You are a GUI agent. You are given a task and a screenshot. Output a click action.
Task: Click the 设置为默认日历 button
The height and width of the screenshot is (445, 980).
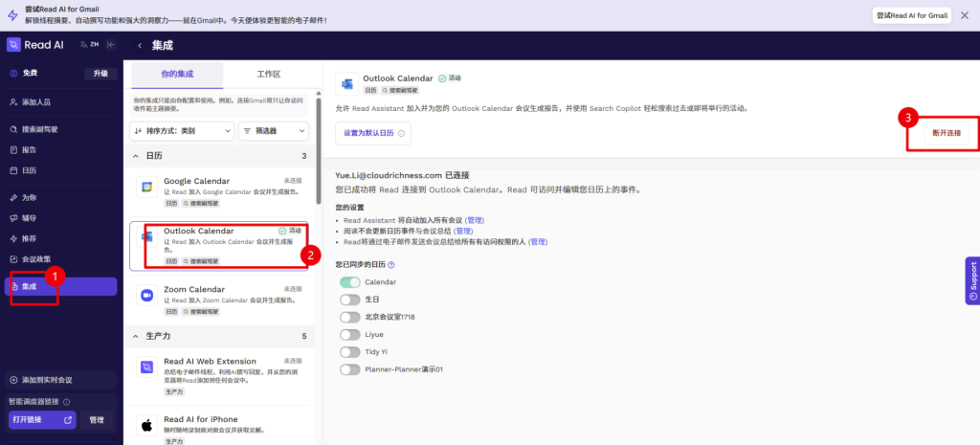(373, 134)
